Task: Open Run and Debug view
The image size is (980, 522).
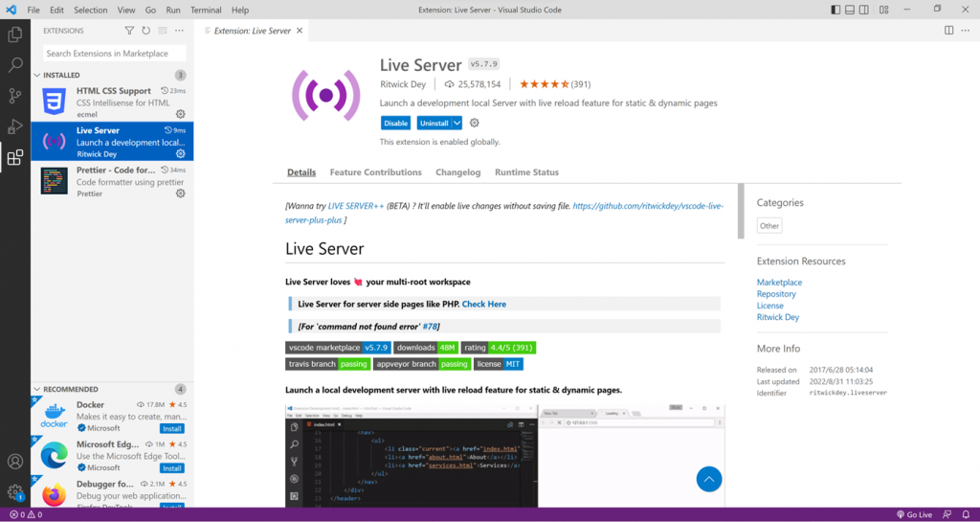Action: (15, 126)
